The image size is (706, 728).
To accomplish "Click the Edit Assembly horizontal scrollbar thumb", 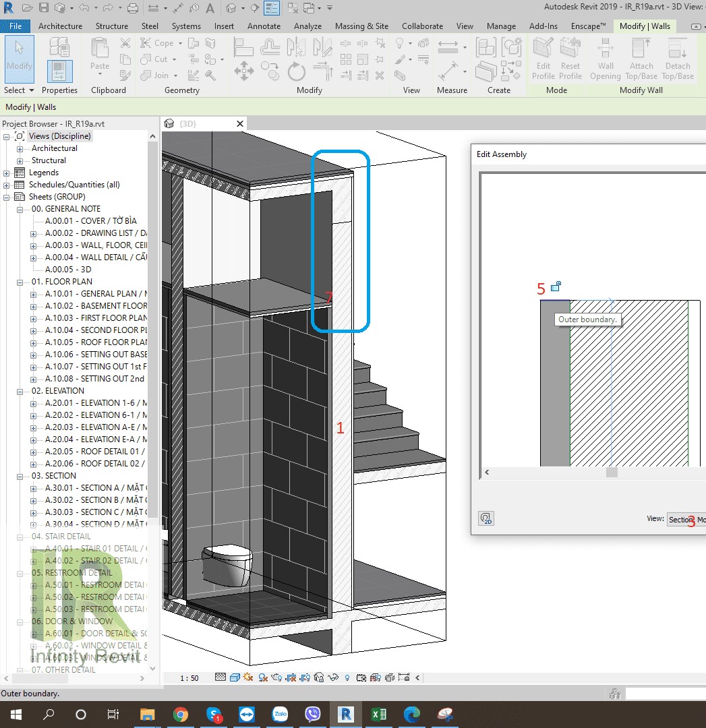I will click(612, 473).
